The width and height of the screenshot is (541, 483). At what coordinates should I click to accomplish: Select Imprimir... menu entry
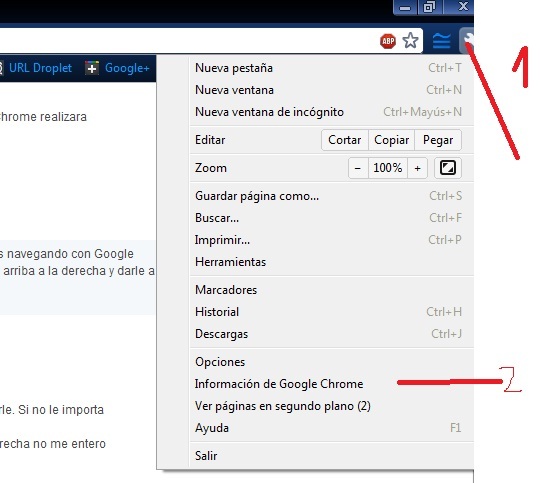(332, 240)
